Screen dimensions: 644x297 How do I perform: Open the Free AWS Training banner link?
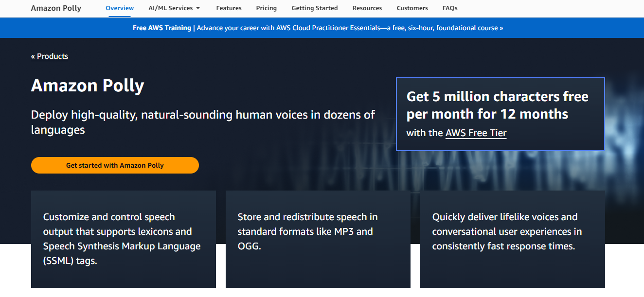[318, 28]
